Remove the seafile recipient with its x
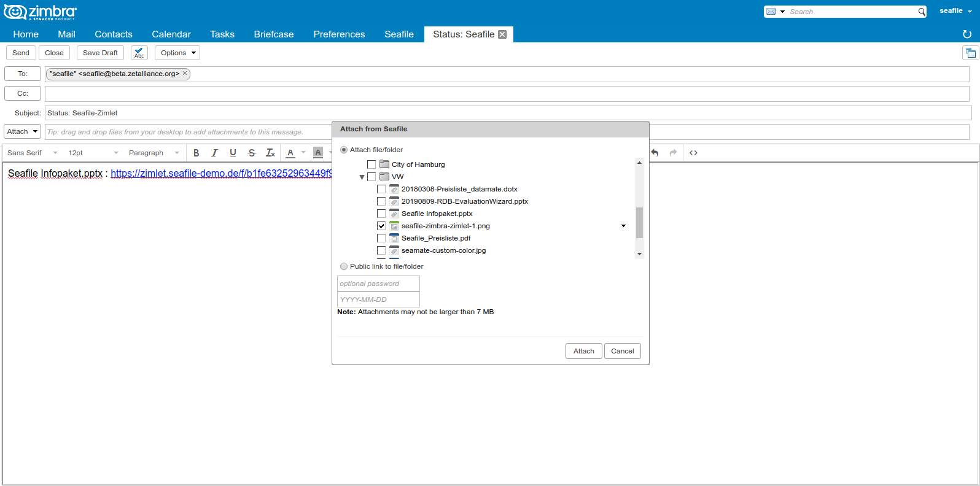 185,73
